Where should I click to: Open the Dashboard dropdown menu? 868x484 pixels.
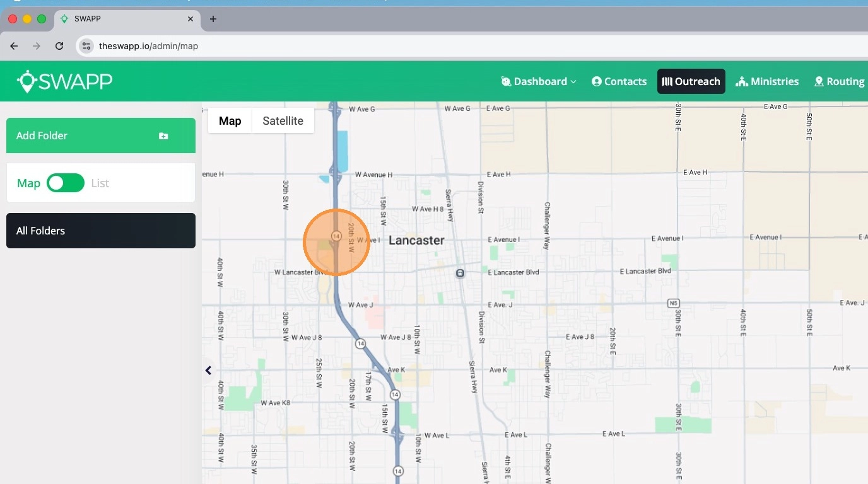539,81
